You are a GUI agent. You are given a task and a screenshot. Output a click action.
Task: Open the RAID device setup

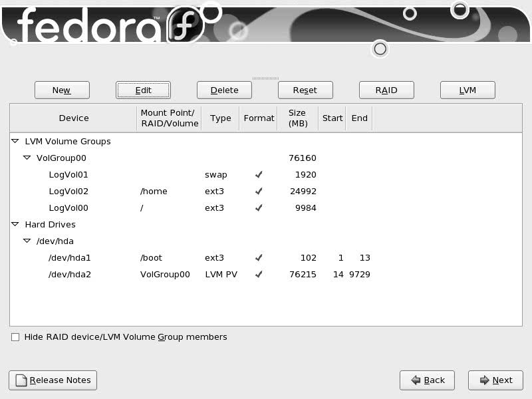tap(386, 90)
